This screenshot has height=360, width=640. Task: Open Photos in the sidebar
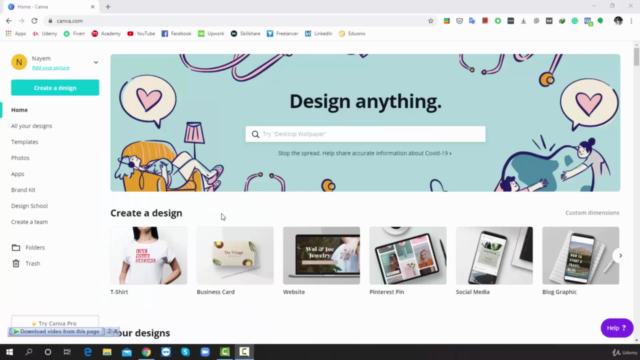(20, 158)
